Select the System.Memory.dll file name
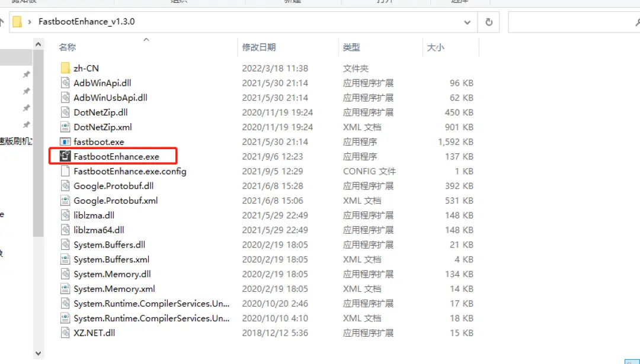Viewport: 640px width, 364px height. 112,273
